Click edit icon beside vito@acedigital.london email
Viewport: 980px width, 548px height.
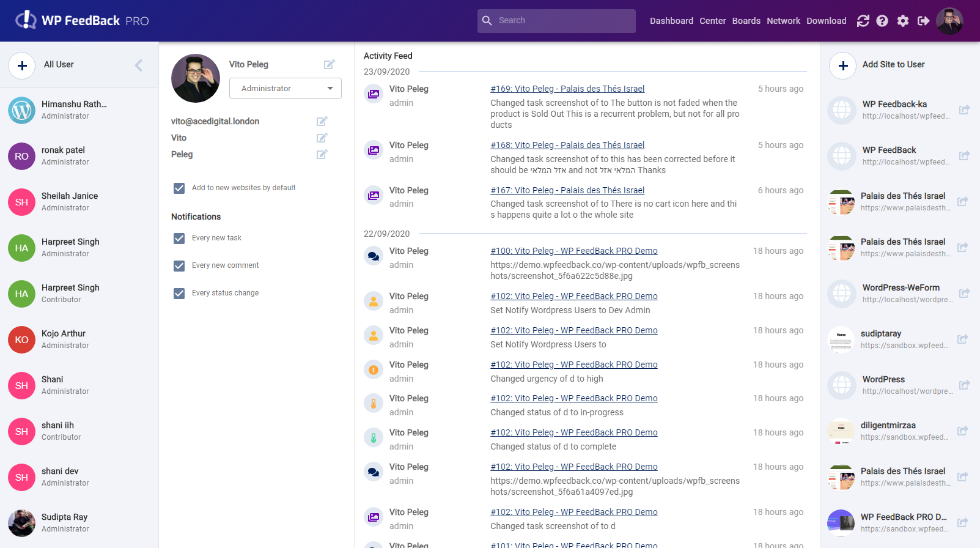[x=322, y=121]
